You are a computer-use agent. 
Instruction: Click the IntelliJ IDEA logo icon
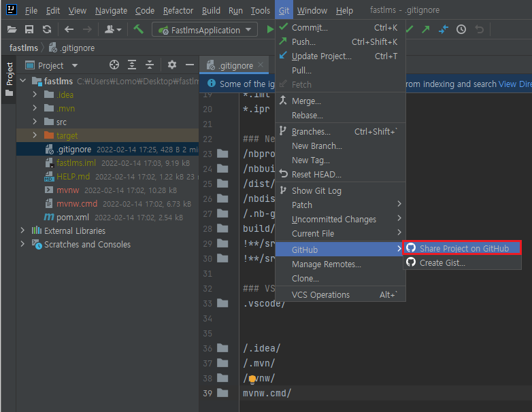(11, 10)
